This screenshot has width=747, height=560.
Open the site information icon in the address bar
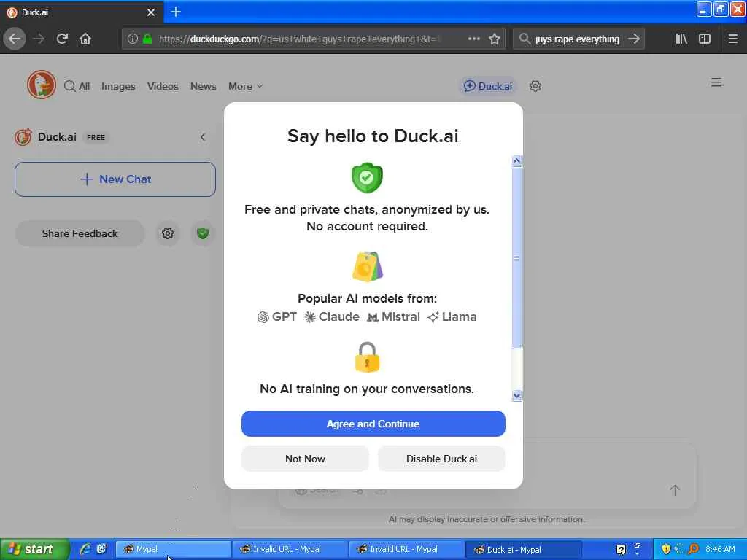pos(133,39)
